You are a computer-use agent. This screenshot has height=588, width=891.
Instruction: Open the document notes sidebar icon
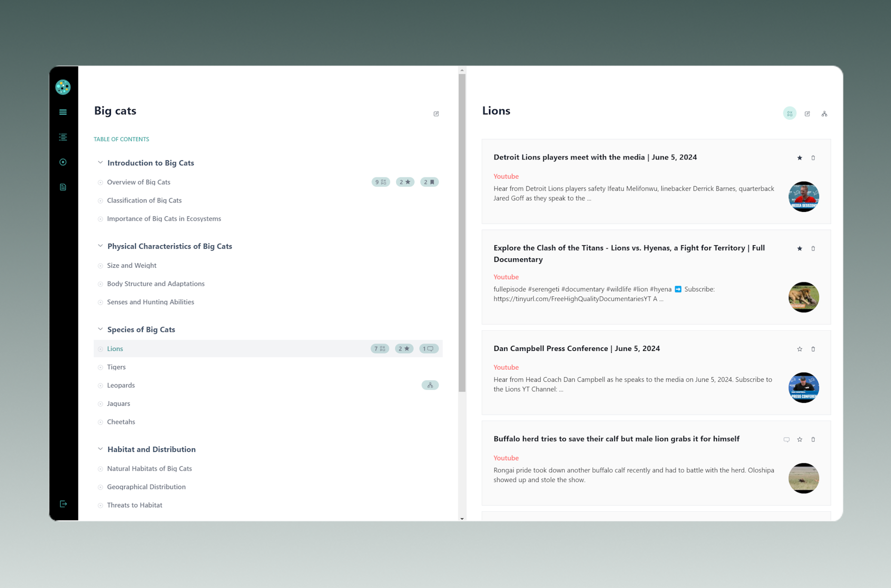click(63, 187)
